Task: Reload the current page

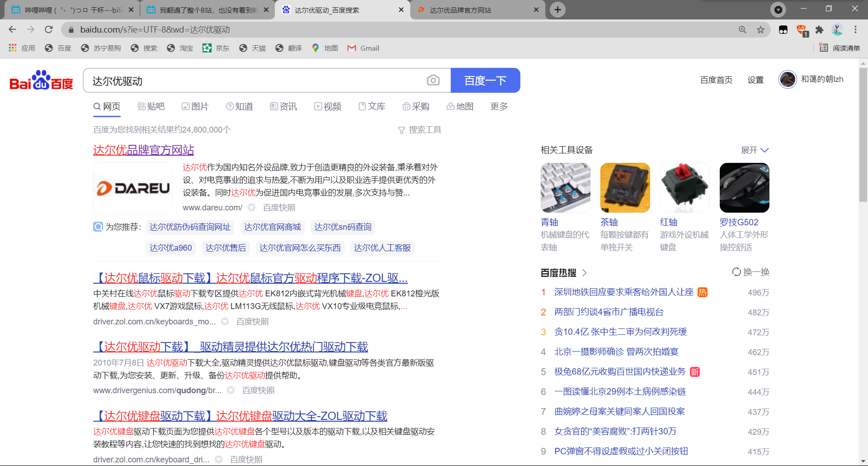Action: tap(49, 29)
